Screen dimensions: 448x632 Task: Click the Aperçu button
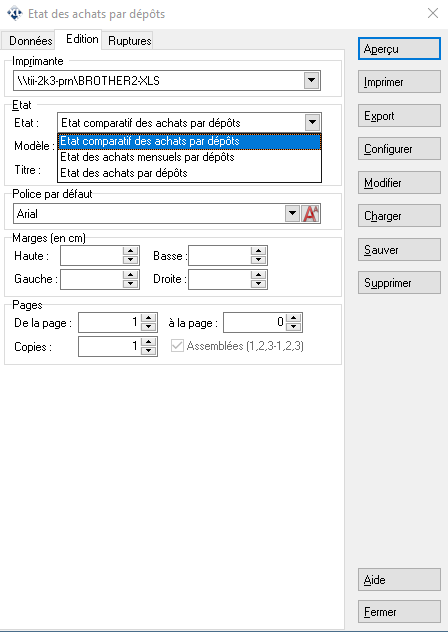click(399, 49)
